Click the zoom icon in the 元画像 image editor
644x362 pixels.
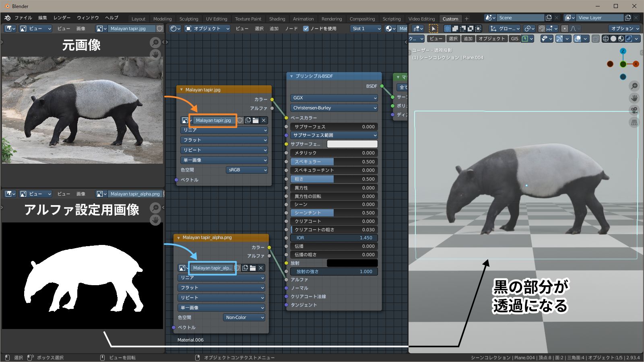coord(155,42)
